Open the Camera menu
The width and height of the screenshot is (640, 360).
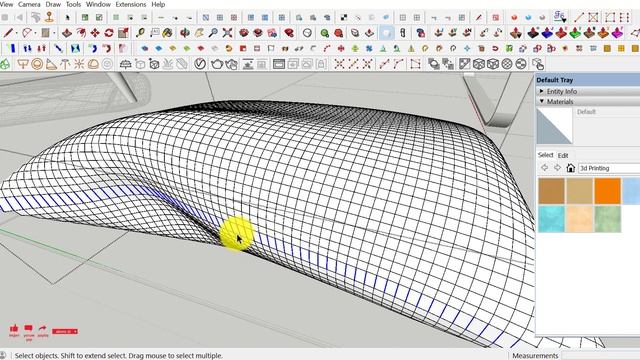(x=29, y=4)
